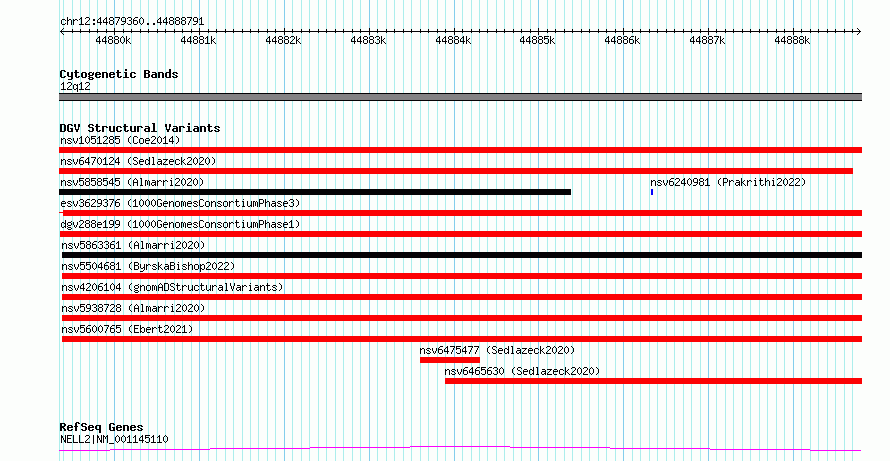Open esv3629376 (1000GenomesConsortiumPhase3) label
Viewport: 890px width, 461px height.
180,203
